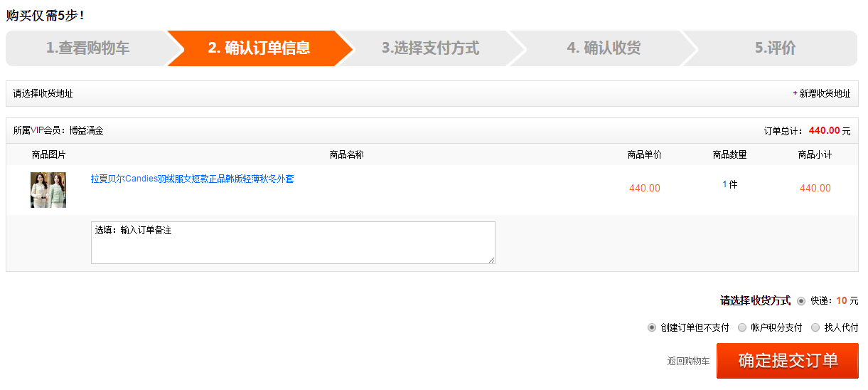This screenshot has height=390, width=868.
Task: Select step 5.评价
Action: pos(775,48)
